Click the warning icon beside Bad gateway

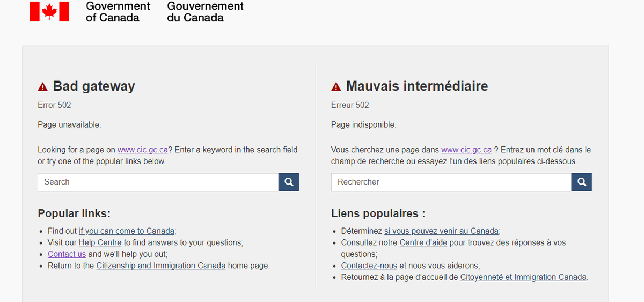click(43, 87)
